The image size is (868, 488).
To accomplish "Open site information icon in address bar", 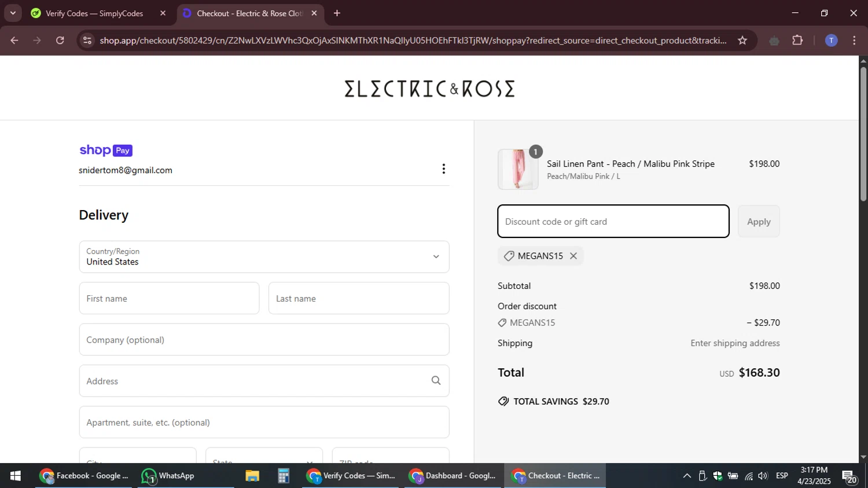I will click(87, 41).
